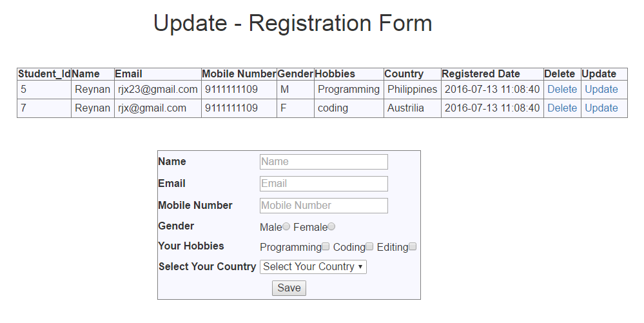Click into the Email text field
The image size is (644, 323).
point(324,184)
